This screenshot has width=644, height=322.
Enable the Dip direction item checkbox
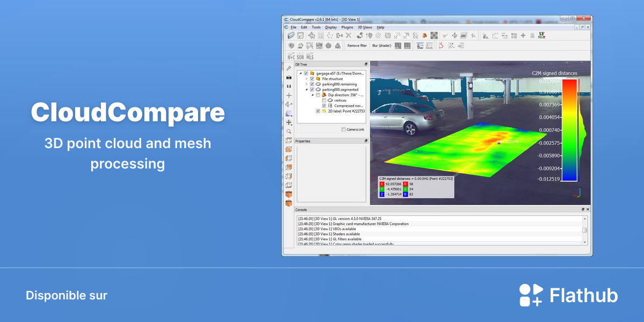pyautogui.click(x=318, y=95)
